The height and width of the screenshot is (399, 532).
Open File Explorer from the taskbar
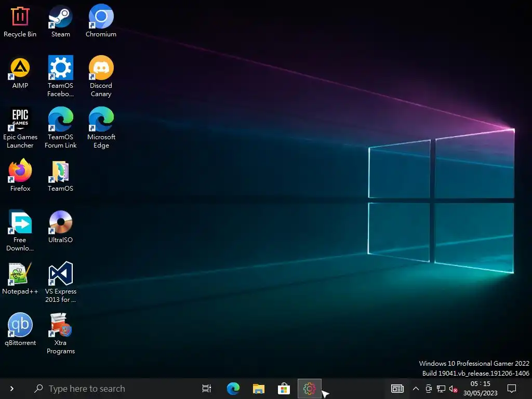[259, 389]
